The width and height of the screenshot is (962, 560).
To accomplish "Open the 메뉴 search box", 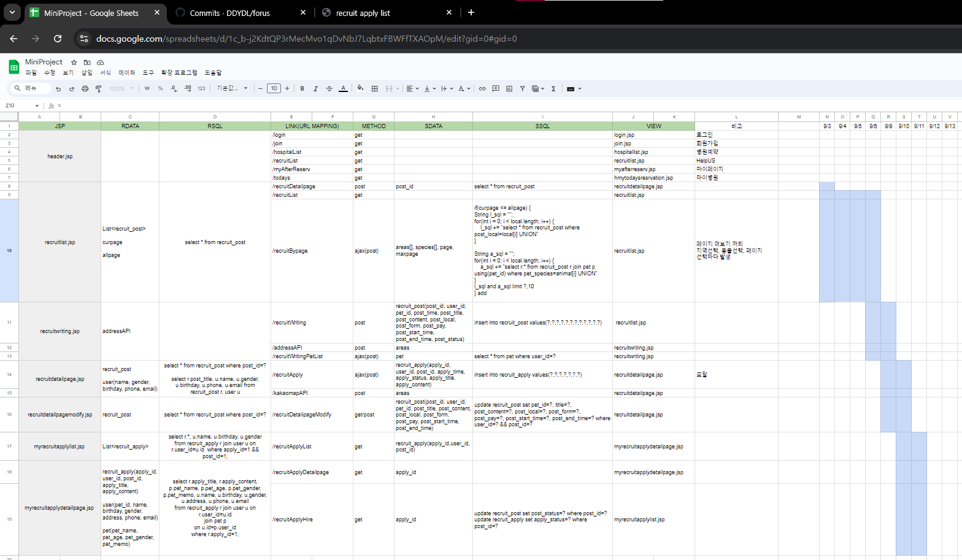I will click(x=31, y=89).
